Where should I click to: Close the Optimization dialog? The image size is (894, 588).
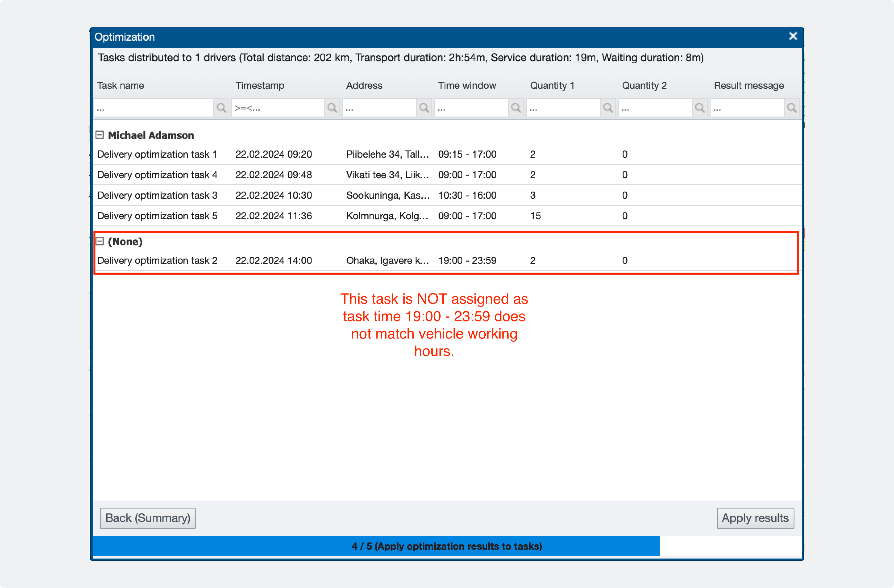point(793,36)
